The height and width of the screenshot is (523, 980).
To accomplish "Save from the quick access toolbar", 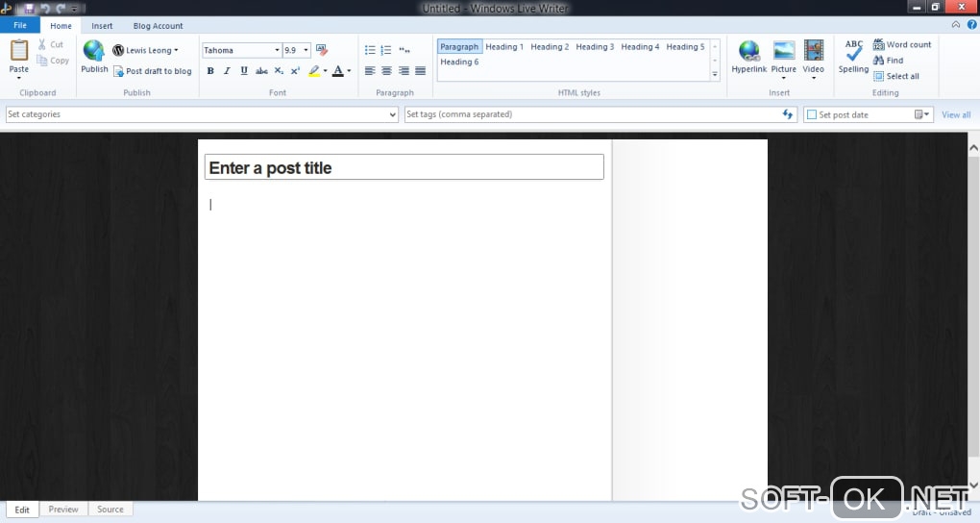I will click(29, 8).
